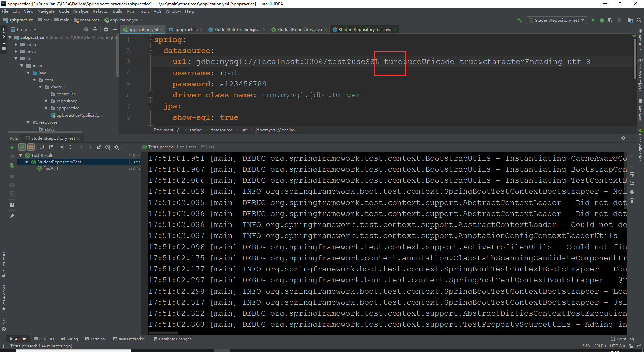Expand all test results nodes
This screenshot has width=644, height=352.
(x=62, y=147)
